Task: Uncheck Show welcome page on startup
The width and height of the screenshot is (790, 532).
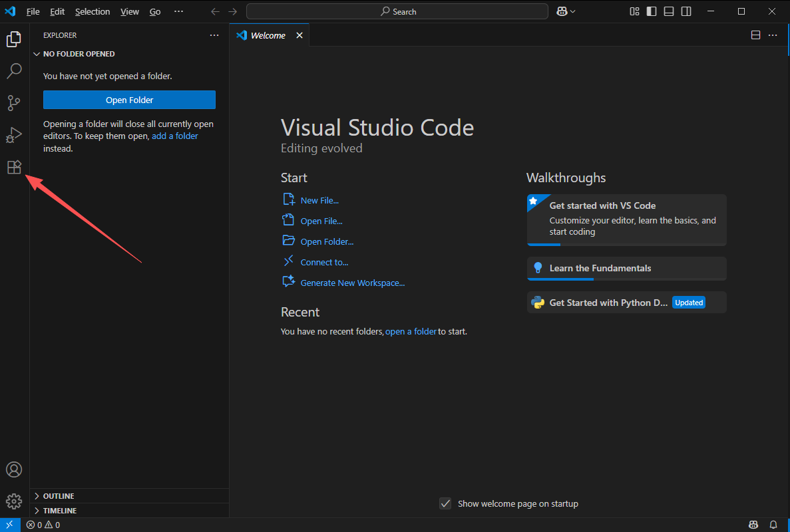Action: (446, 503)
